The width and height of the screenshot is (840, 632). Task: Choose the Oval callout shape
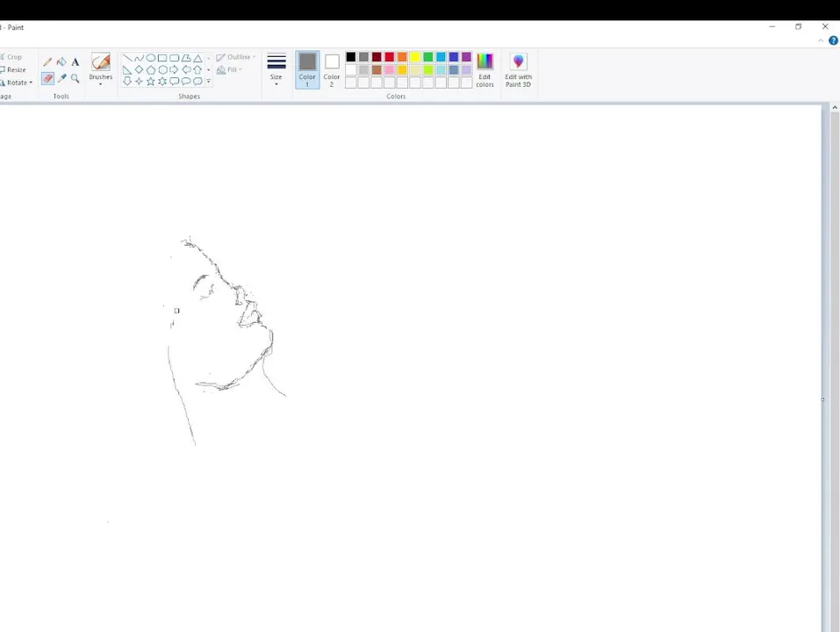pyautogui.click(x=186, y=82)
